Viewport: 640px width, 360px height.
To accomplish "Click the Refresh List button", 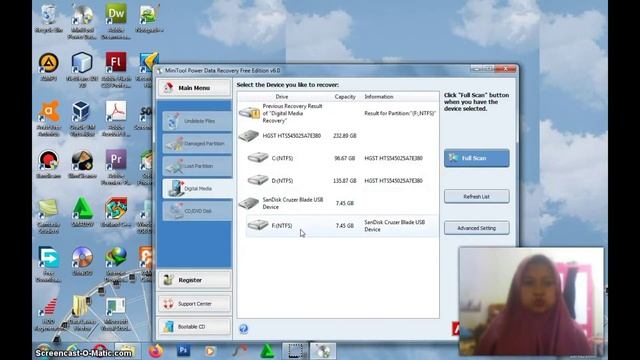I will click(476, 196).
